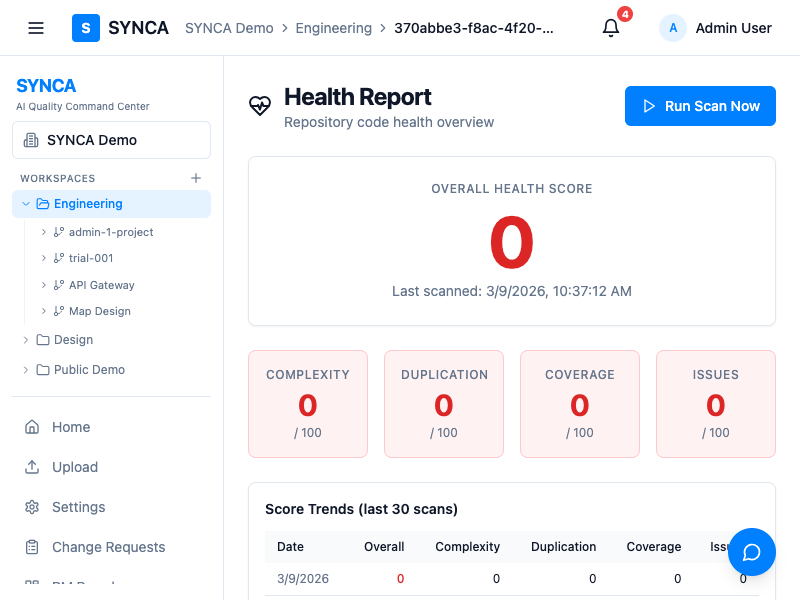Expand the Design workspace folder
800x600 pixels.
pyautogui.click(x=26, y=340)
